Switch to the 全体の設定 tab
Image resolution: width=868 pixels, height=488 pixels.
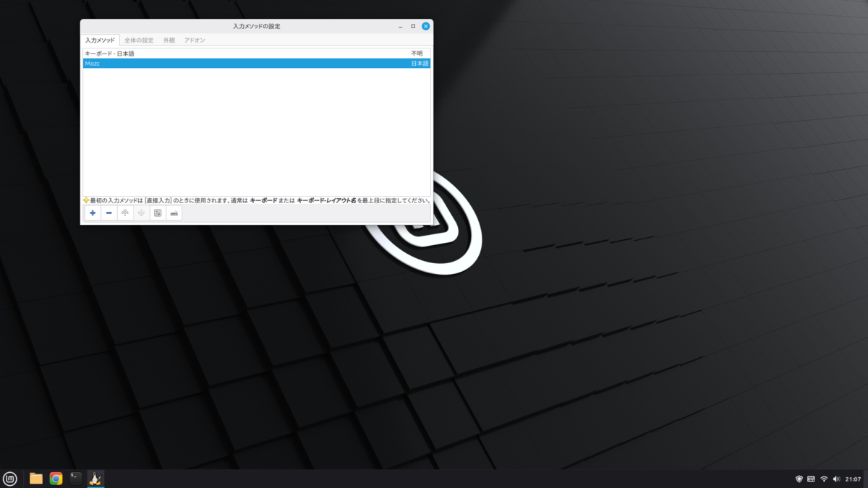pyautogui.click(x=139, y=40)
